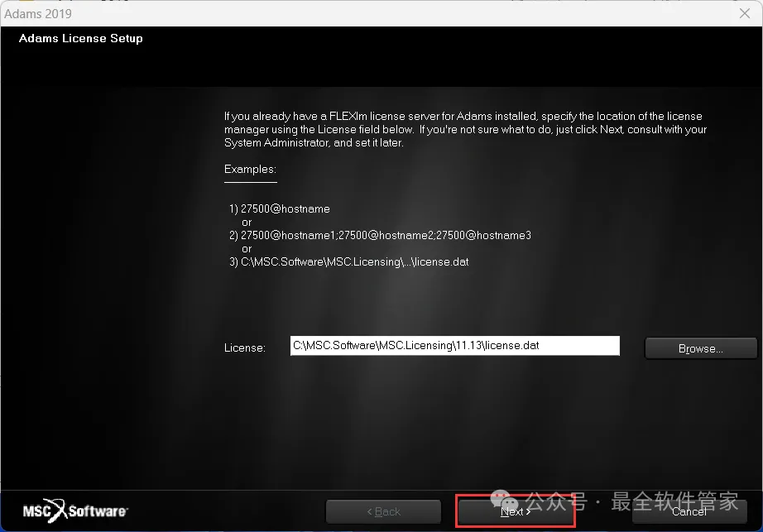Click the 'Examples:' heading
This screenshot has width=763, height=532.
click(x=250, y=170)
